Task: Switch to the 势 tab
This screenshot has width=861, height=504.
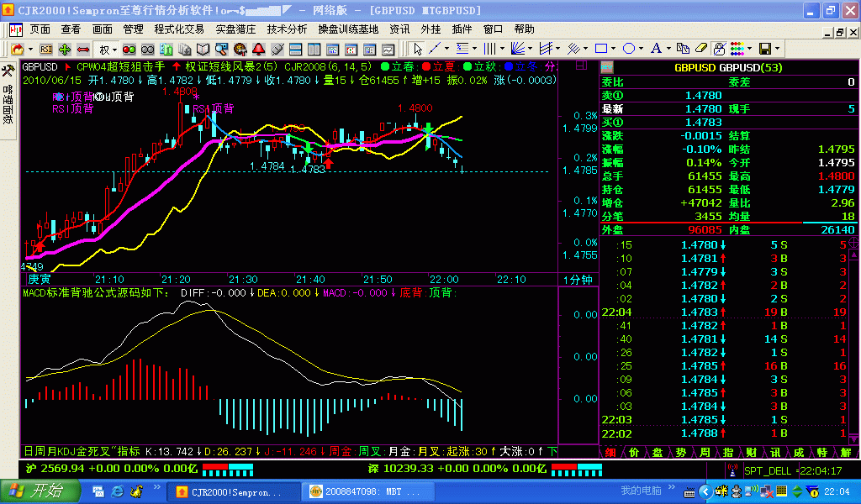Action: click(681, 453)
